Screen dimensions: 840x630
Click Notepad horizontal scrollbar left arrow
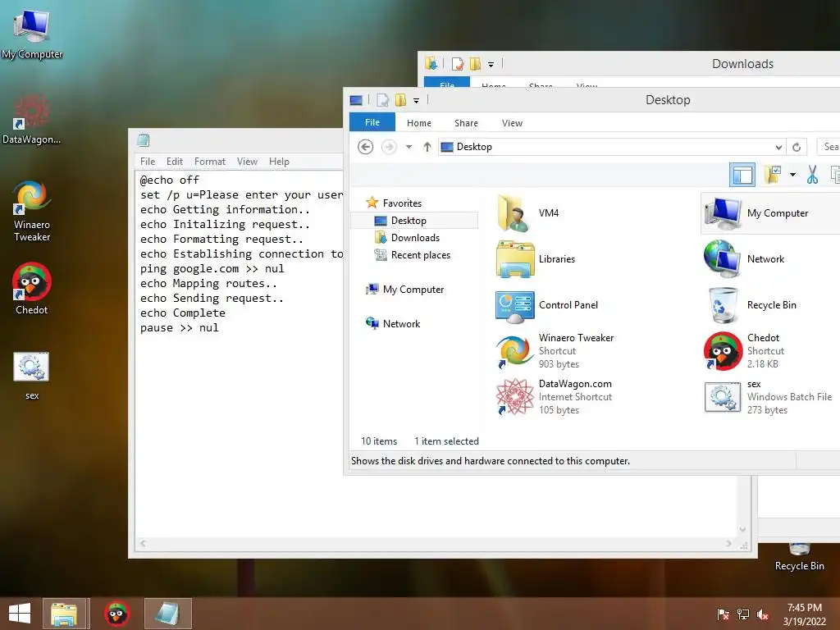pos(143,544)
